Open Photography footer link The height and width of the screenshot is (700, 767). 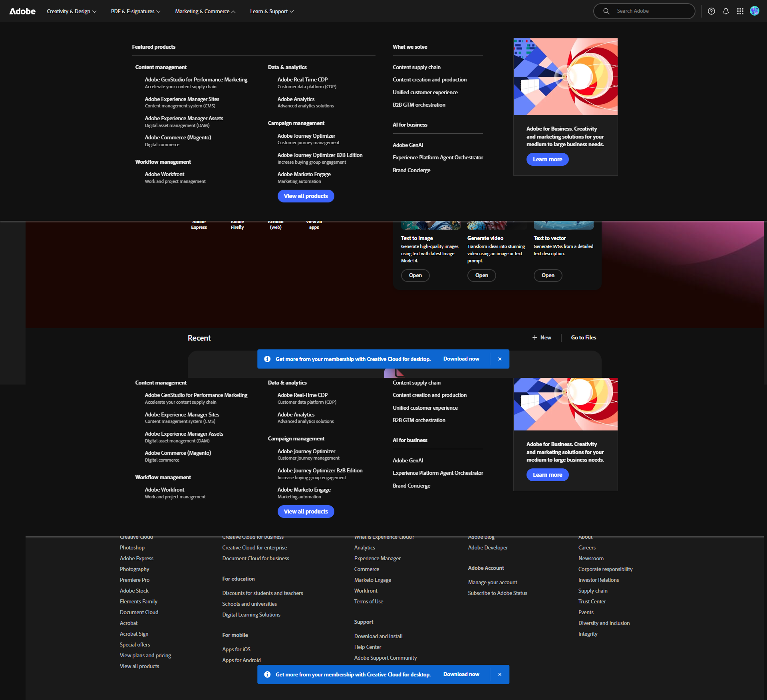coord(135,569)
